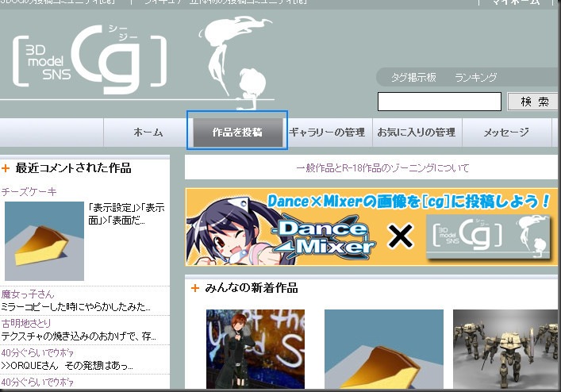Open the 古明地さとり link
This screenshot has height=392, width=561.
coord(26,324)
